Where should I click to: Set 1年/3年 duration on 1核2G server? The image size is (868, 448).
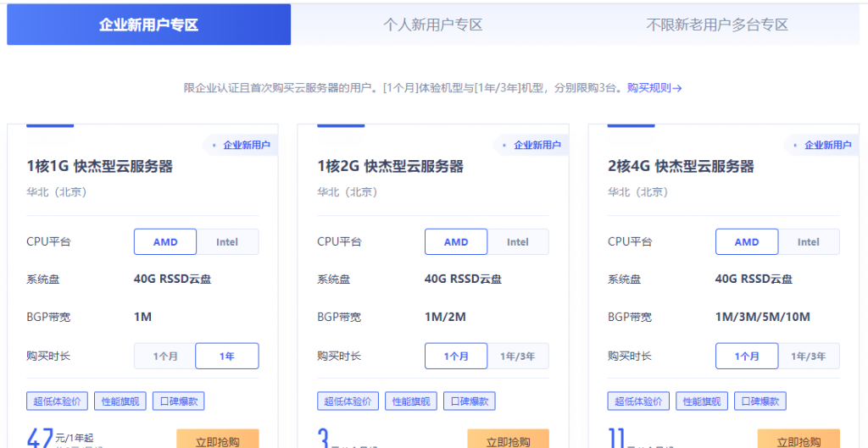point(518,357)
